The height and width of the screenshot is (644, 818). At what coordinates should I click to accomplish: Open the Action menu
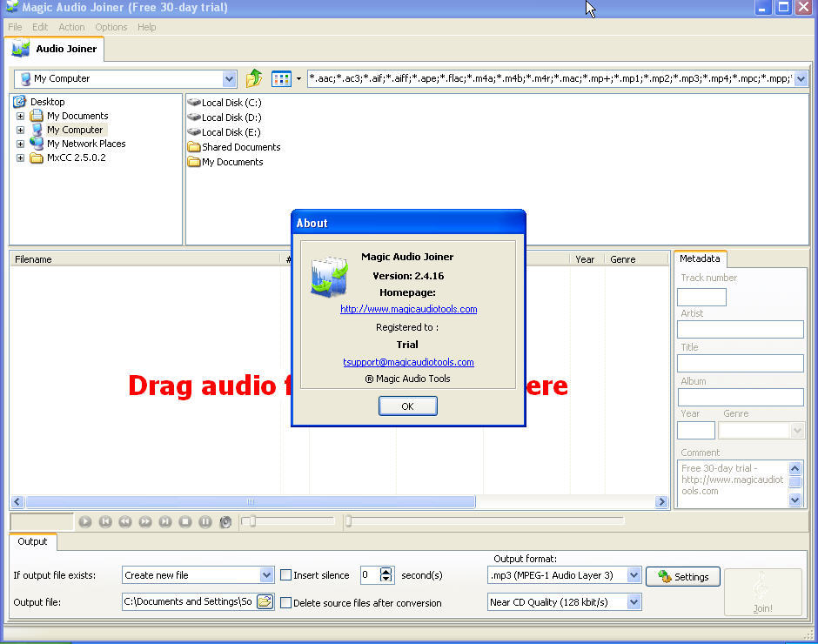71,27
